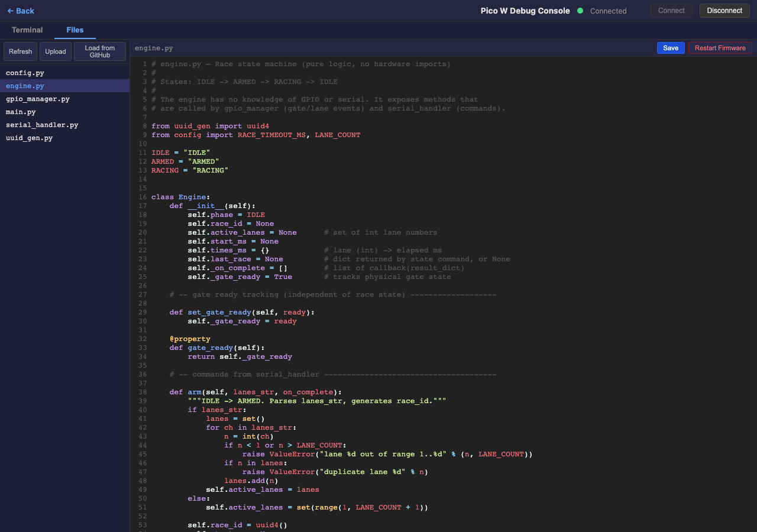The height and width of the screenshot is (532, 757).
Task: Click the Connect button
Action: 671,10
